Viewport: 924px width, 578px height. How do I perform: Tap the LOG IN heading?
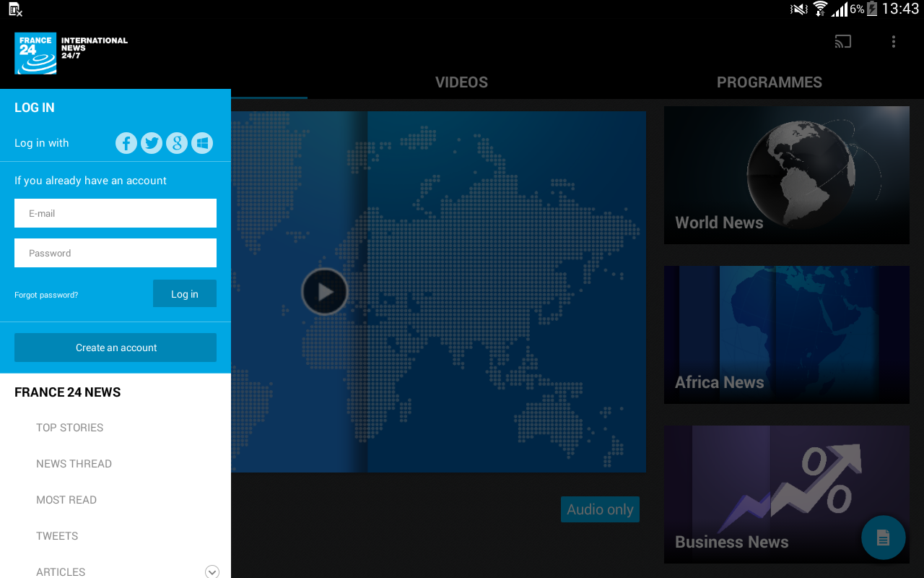point(35,108)
